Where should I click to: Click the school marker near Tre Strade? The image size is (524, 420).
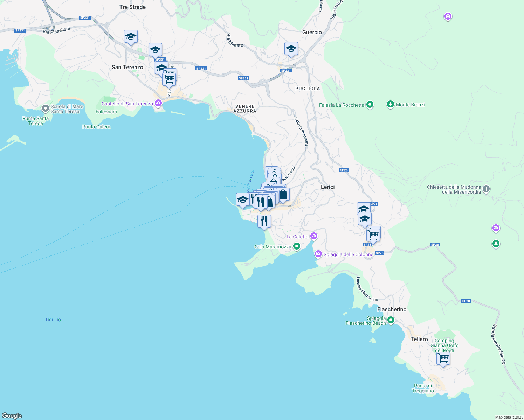(x=131, y=37)
